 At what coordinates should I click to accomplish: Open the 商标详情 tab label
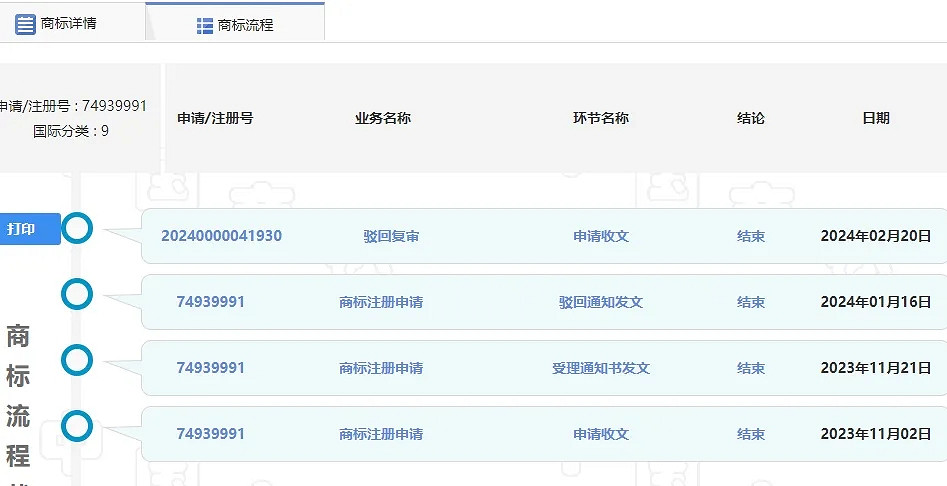(x=69, y=23)
